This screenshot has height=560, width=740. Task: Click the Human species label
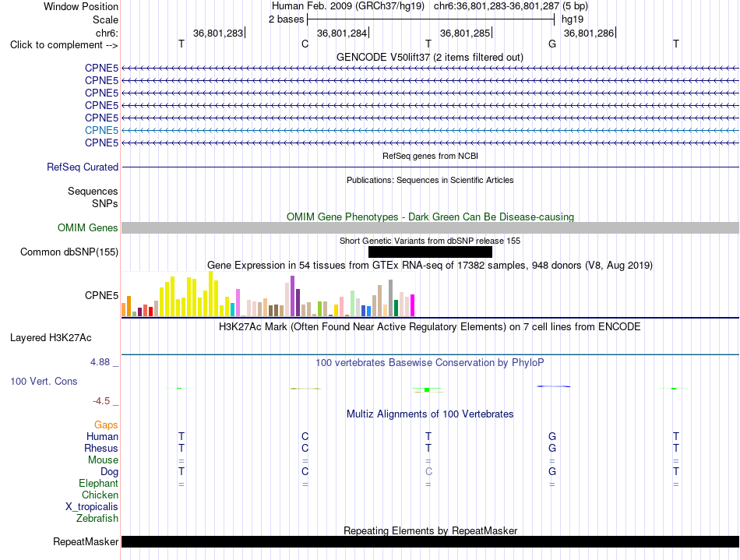pyautogui.click(x=102, y=436)
